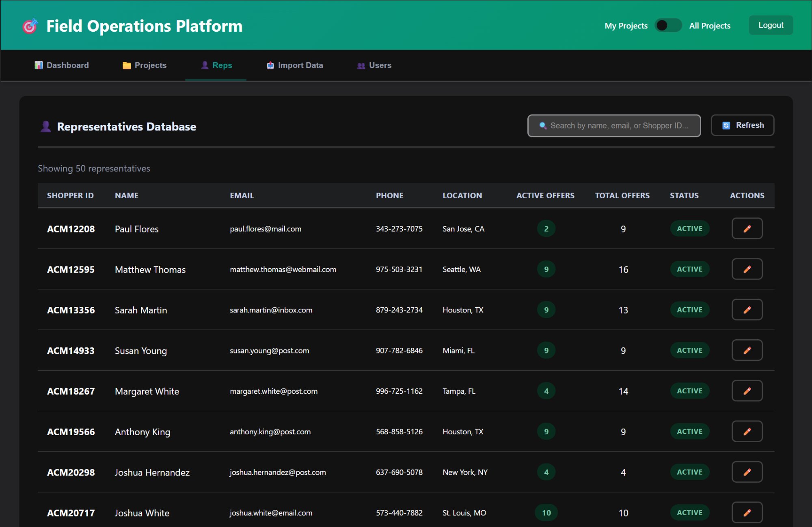Viewport: 812px width, 527px height.
Task: Open the Dashboard tab
Action: tap(62, 65)
